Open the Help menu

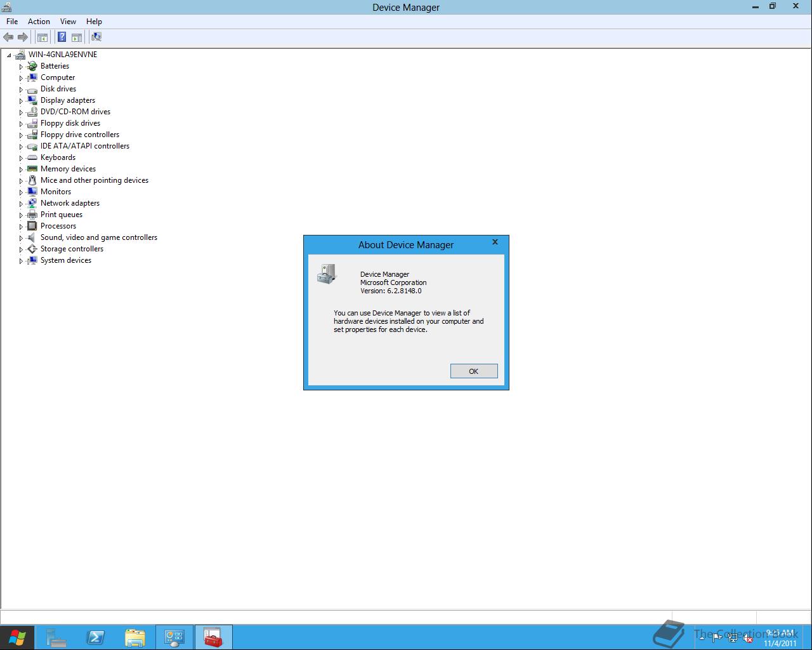94,22
